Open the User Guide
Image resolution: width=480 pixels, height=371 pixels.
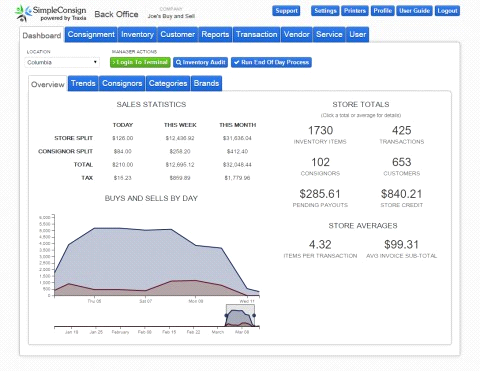coord(414,11)
